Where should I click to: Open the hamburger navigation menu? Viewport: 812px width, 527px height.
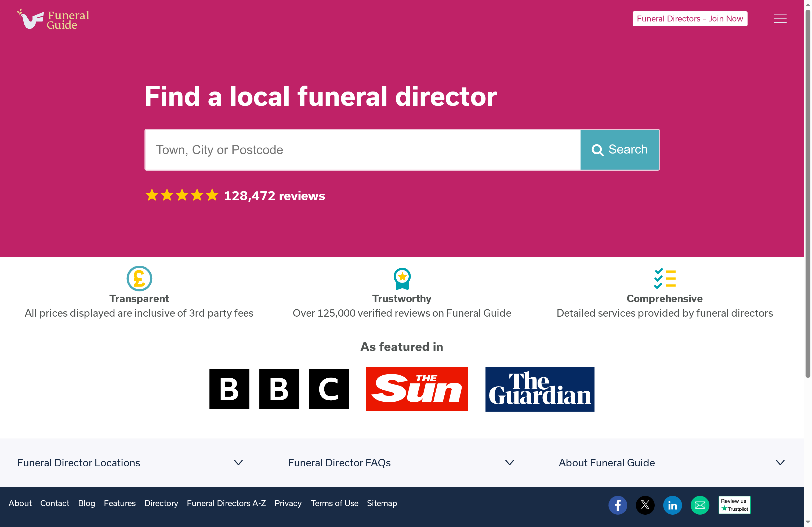point(780,19)
